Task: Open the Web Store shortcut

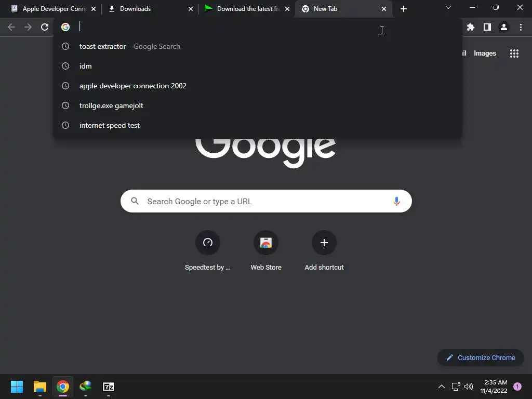Action: [266, 243]
